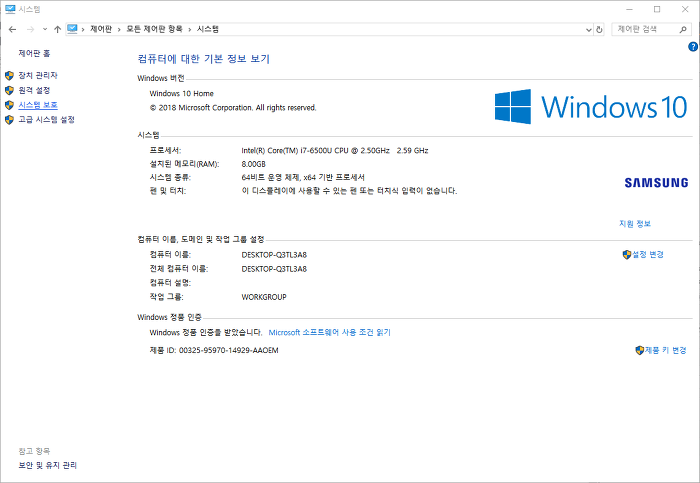This screenshot has width=700, height=483.
Task: Click 제품 키 변경 link
Action: point(666,350)
